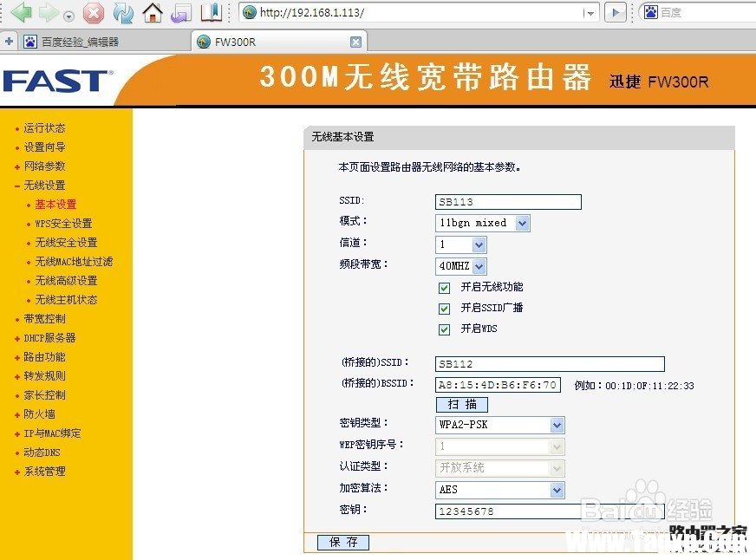Open 动态DNS in the sidebar
756x560 pixels.
(x=42, y=453)
